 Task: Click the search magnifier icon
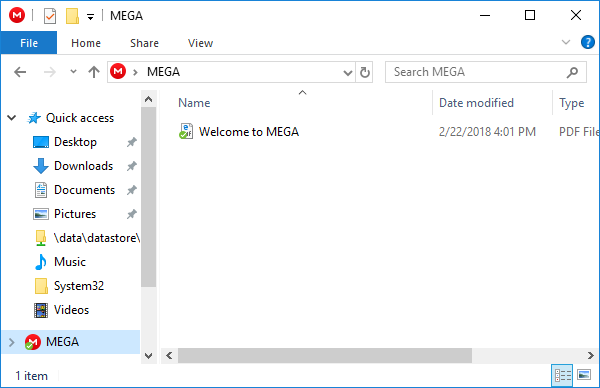(572, 72)
